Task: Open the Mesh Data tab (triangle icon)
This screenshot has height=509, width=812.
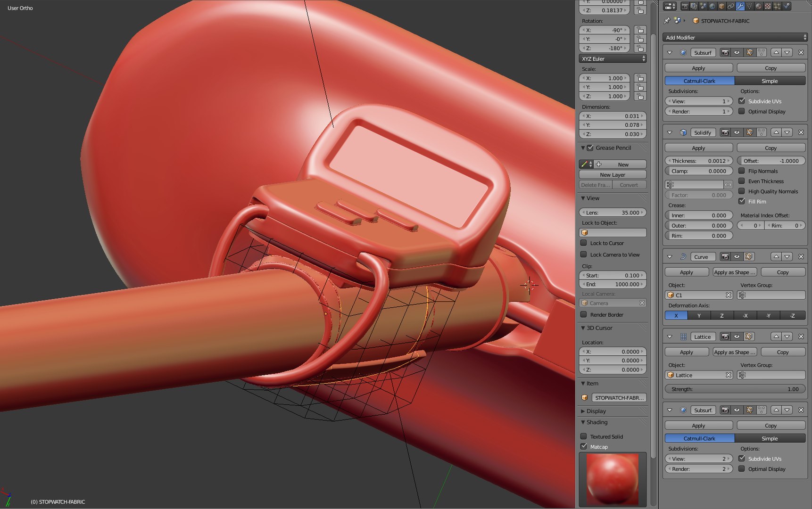Action: click(749, 6)
